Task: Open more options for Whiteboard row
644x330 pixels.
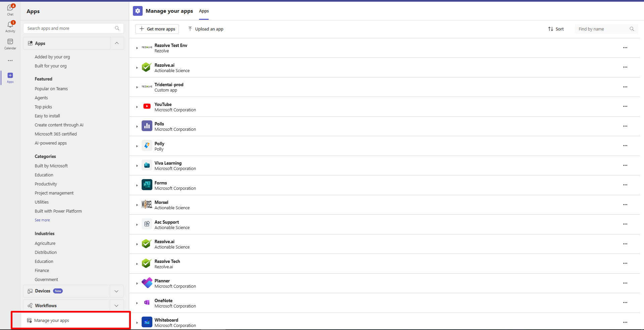Action: pyautogui.click(x=625, y=322)
